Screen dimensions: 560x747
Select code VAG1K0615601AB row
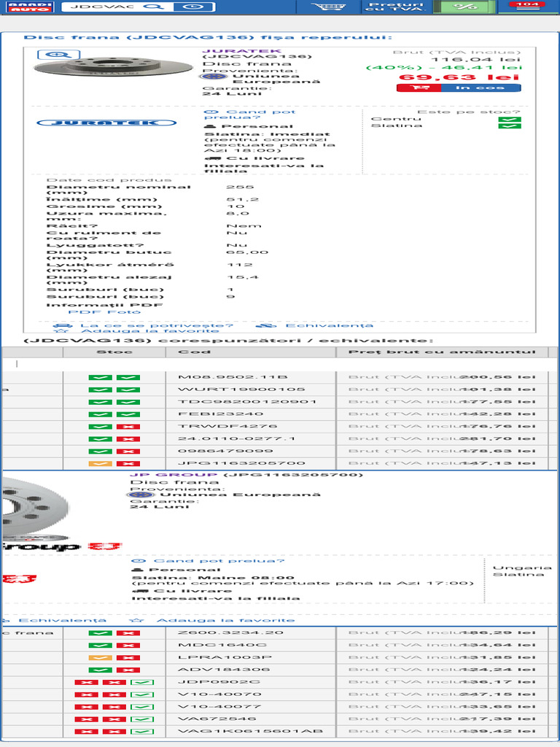pyautogui.click(x=251, y=731)
